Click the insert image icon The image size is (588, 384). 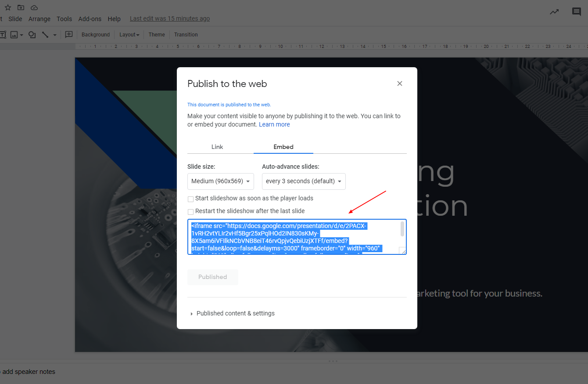[14, 35]
